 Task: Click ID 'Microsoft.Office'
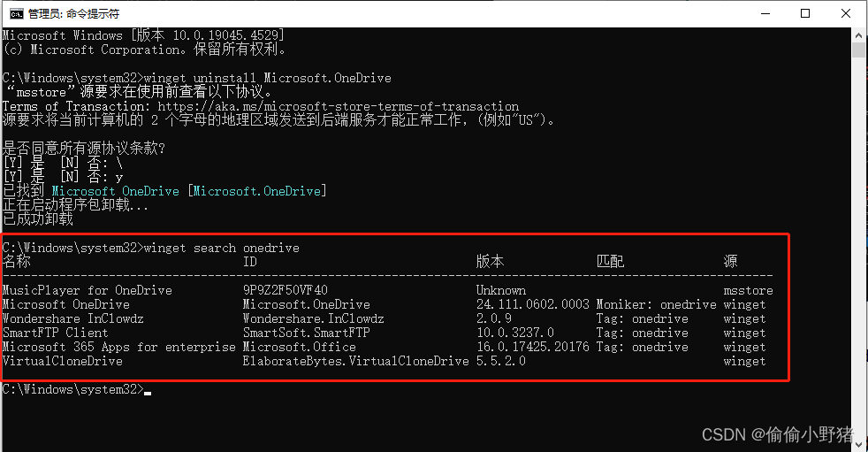click(300, 348)
